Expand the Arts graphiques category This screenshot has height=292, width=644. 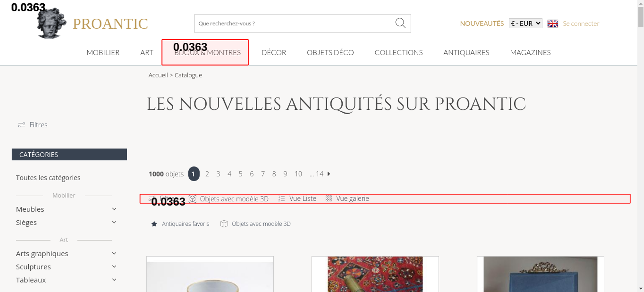coord(114,253)
